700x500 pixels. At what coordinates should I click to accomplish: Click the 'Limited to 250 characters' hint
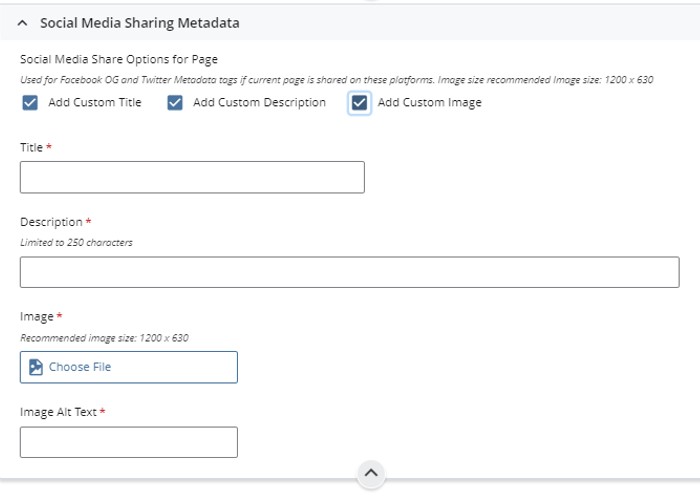pyautogui.click(x=76, y=242)
